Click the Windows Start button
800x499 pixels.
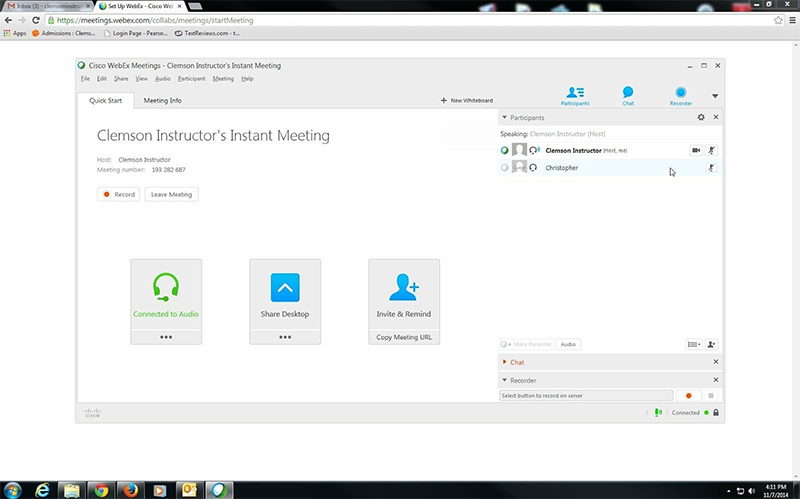coord(12,490)
